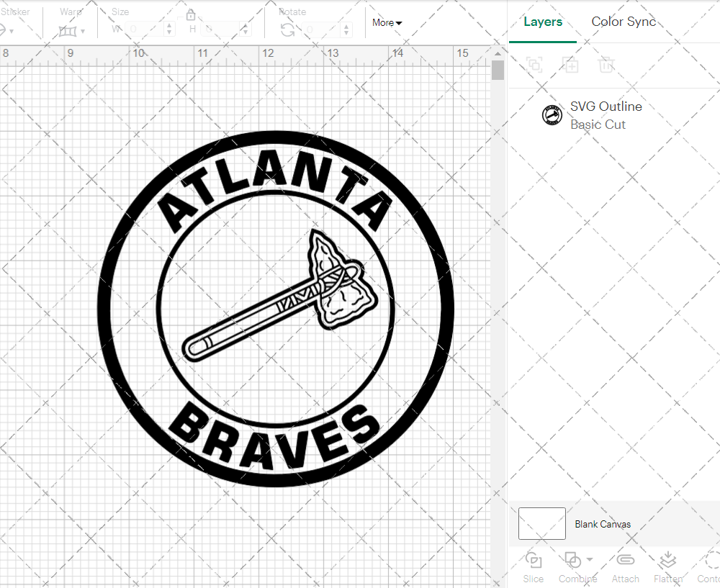Click the Duplicate layer icon
Screen dimensions: 720x588
571,65
